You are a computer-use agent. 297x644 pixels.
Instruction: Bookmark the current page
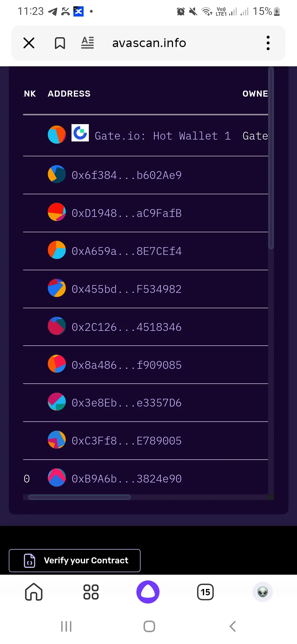(60, 43)
